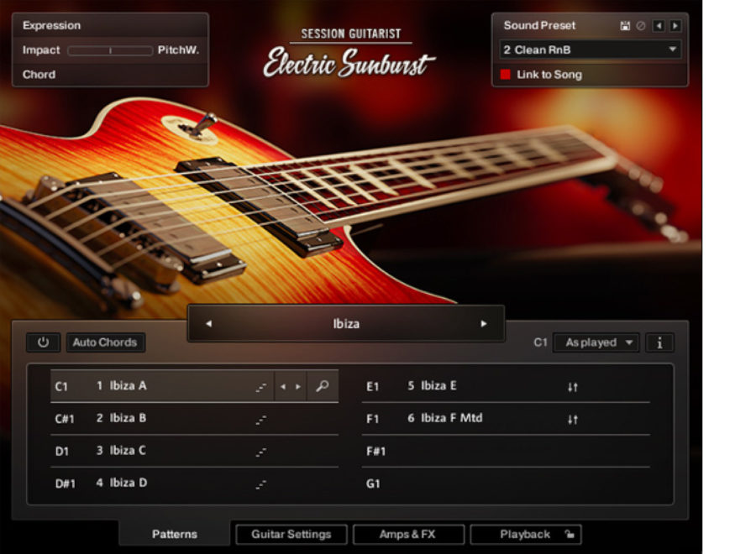Toggle the power button next to Auto Chords
Image resolution: width=756 pixels, height=554 pixels.
click(x=43, y=342)
